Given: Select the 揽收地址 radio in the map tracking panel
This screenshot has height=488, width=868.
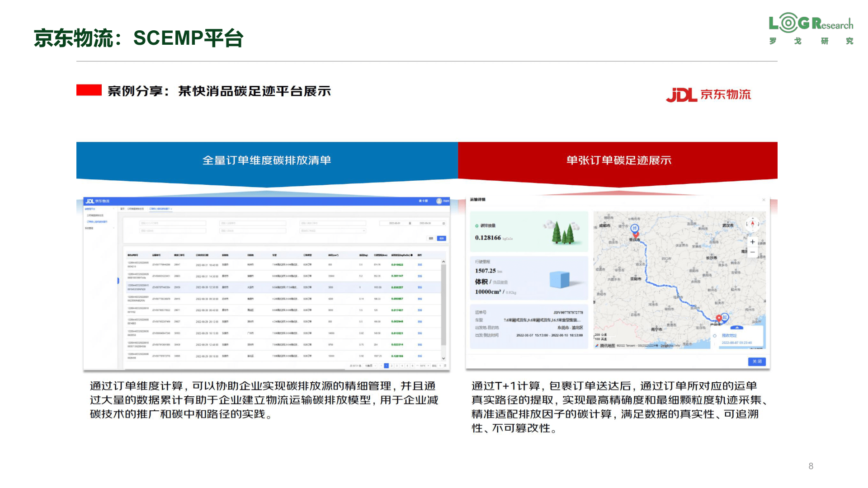Looking at the screenshot, I should pyautogui.click(x=715, y=336).
